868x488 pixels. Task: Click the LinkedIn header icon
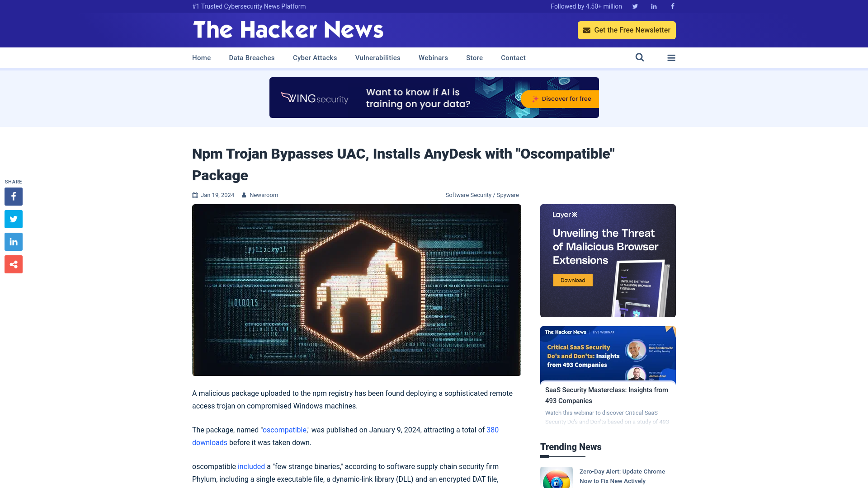(x=653, y=6)
